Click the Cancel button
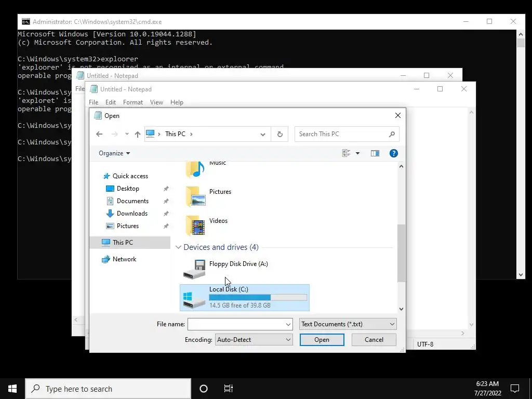The image size is (532, 399). point(374,340)
